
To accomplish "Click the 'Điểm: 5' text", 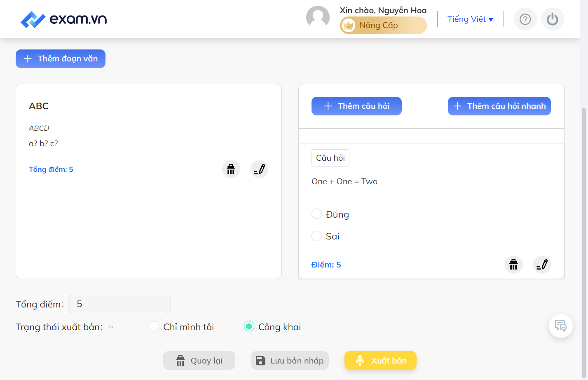I will [326, 265].
